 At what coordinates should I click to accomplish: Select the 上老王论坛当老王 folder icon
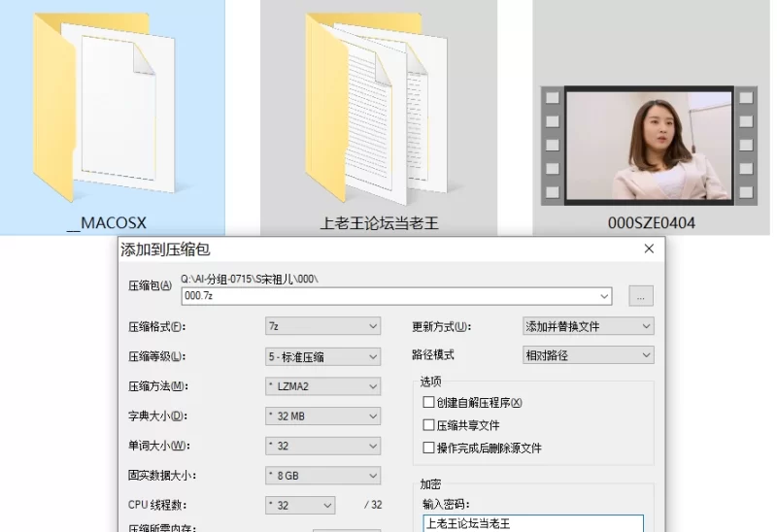379,107
